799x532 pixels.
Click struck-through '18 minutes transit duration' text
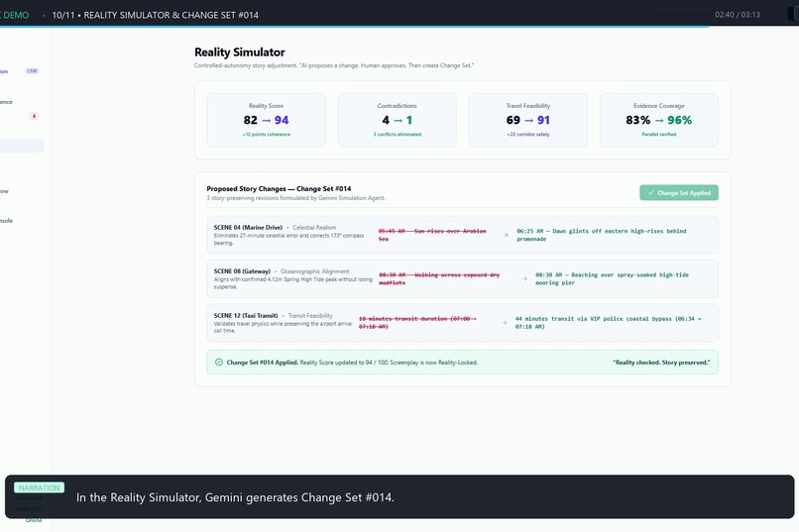click(417, 323)
